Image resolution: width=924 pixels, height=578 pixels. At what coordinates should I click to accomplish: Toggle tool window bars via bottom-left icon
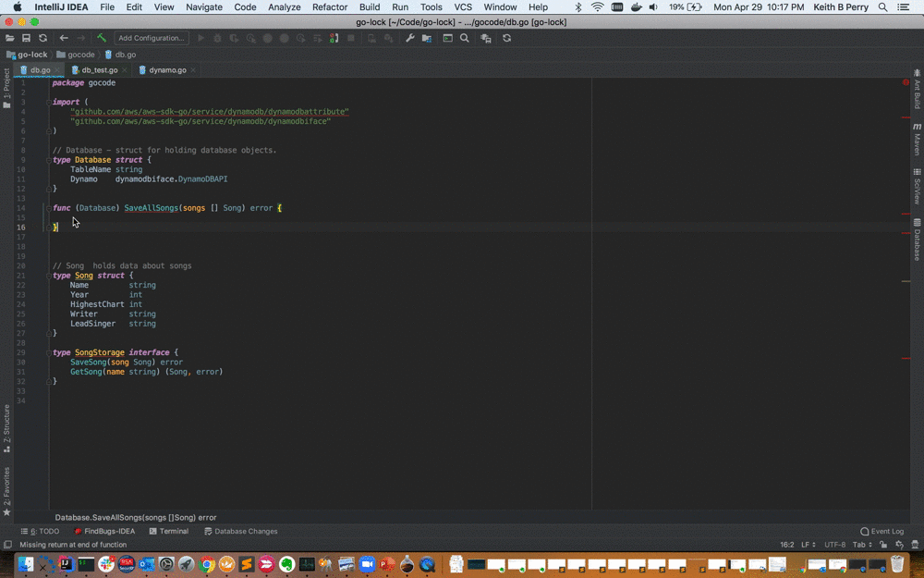(7, 546)
